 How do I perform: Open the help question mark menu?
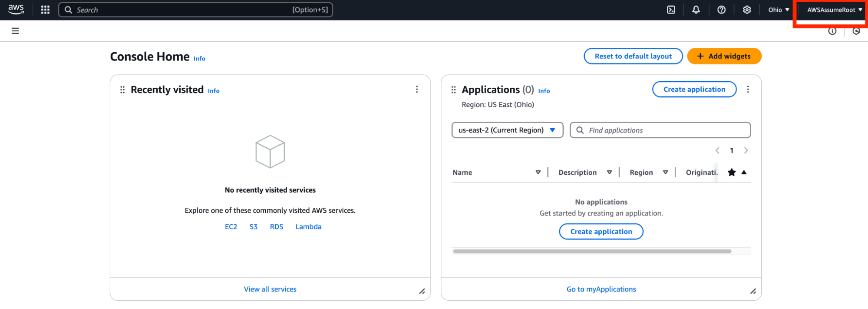click(x=721, y=10)
